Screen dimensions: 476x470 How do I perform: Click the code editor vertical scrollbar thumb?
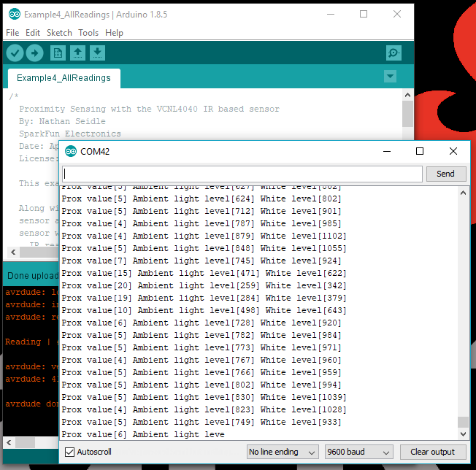(x=407, y=114)
